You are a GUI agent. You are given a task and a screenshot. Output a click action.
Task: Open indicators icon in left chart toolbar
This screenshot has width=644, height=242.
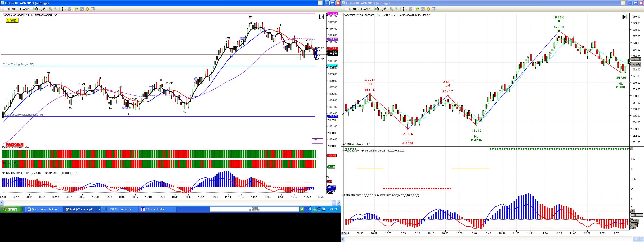[82, 9]
